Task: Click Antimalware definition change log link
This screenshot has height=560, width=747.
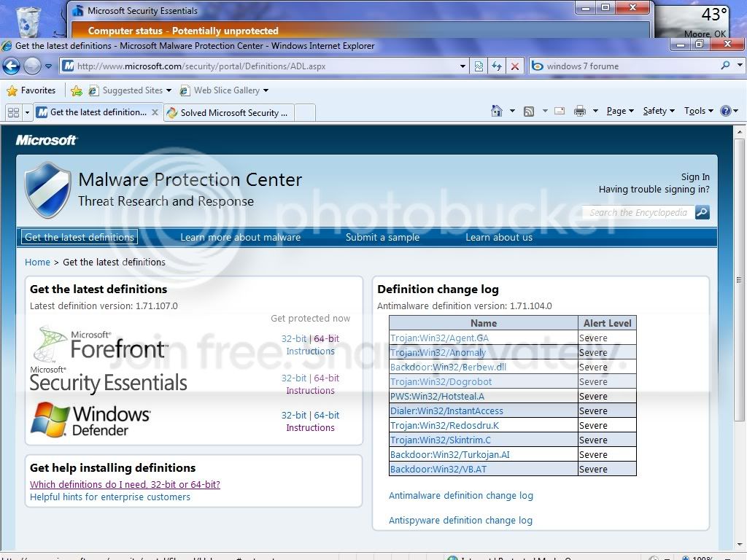Action: 461,496
